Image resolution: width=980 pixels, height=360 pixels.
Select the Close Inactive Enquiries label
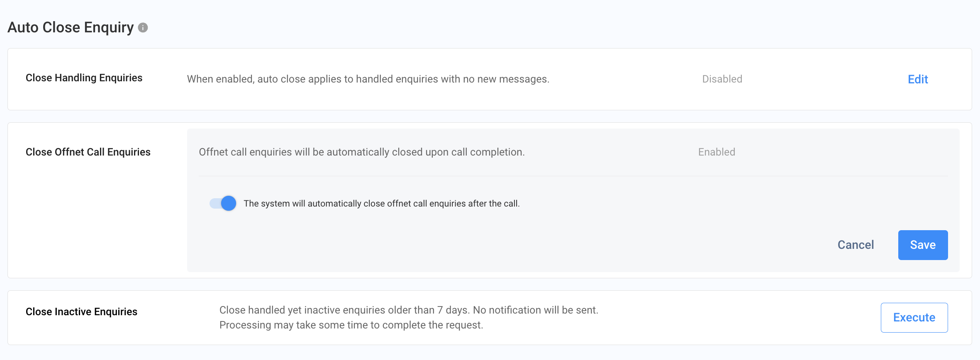click(81, 312)
